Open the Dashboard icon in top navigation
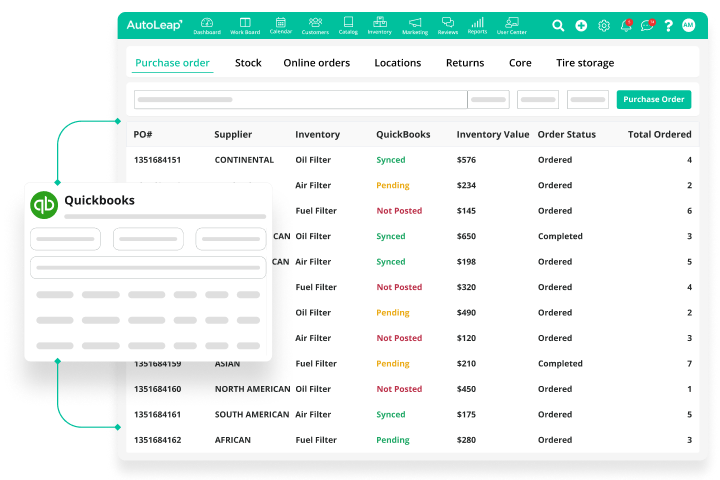This screenshot has height=480, width=720. pyautogui.click(x=207, y=24)
